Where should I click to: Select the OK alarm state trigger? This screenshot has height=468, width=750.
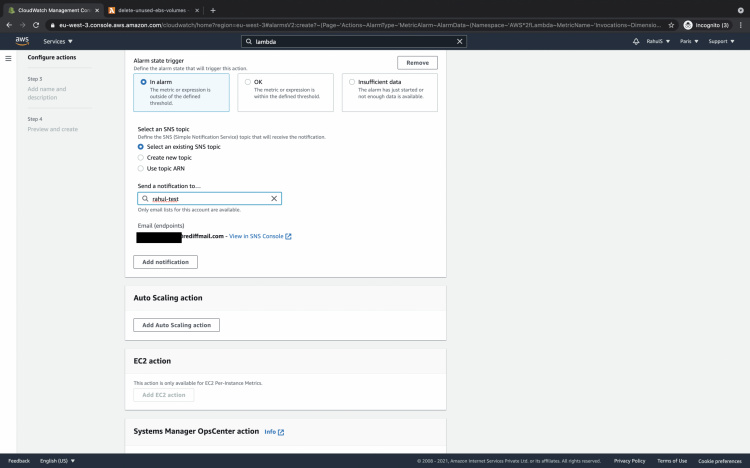(247, 82)
